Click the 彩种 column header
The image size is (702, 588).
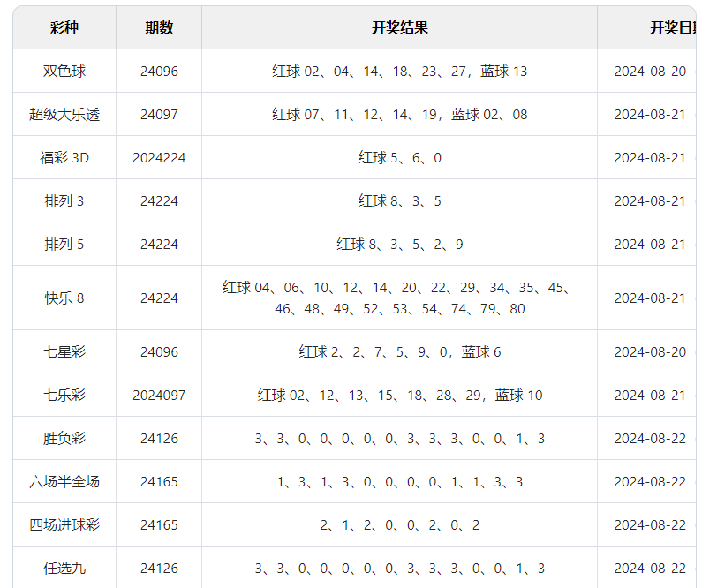point(64,28)
